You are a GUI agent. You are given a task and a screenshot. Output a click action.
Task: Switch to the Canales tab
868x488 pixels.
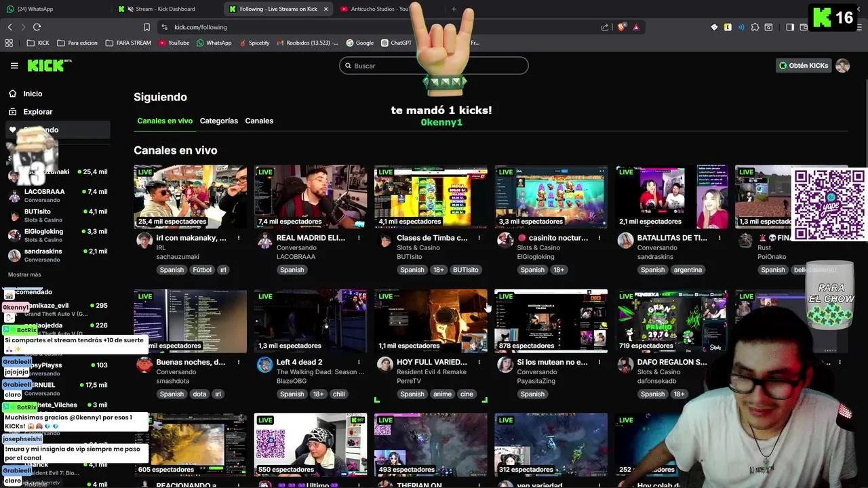[259, 121]
